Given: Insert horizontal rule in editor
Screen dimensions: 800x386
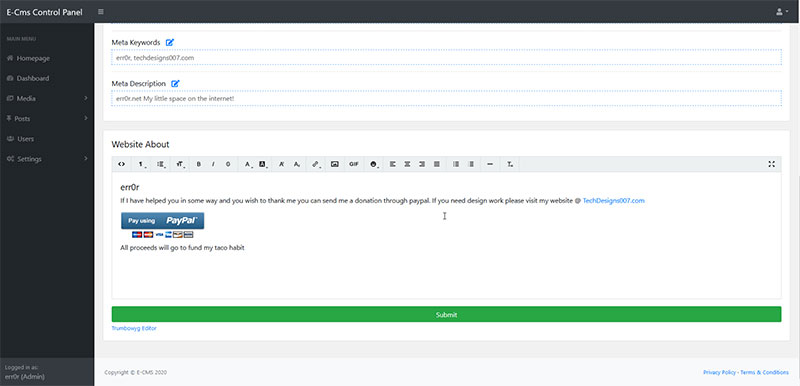Looking at the screenshot, I should point(490,164).
